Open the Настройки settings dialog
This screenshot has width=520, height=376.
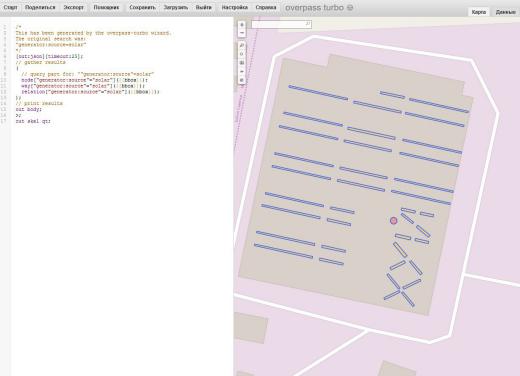pos(235,7)
